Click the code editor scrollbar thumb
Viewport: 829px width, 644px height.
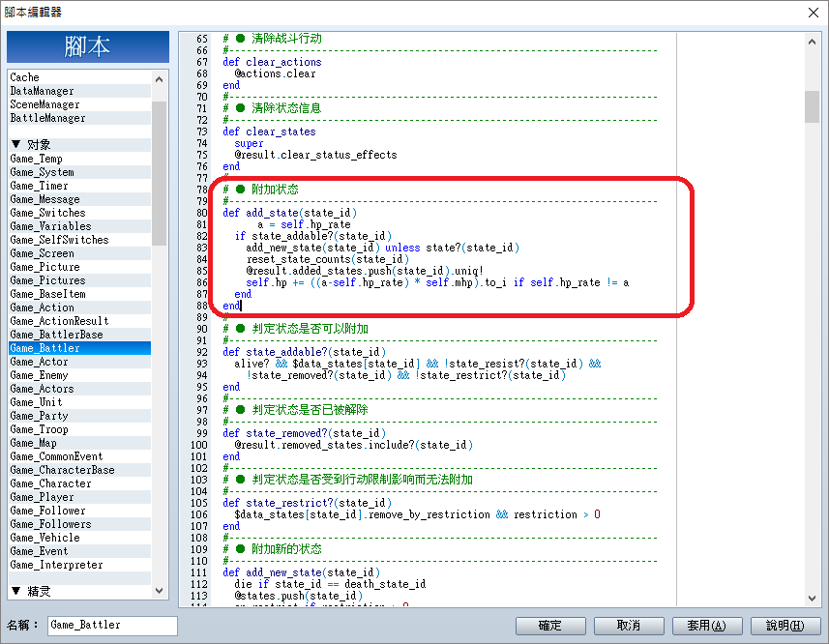pos(813,106)
